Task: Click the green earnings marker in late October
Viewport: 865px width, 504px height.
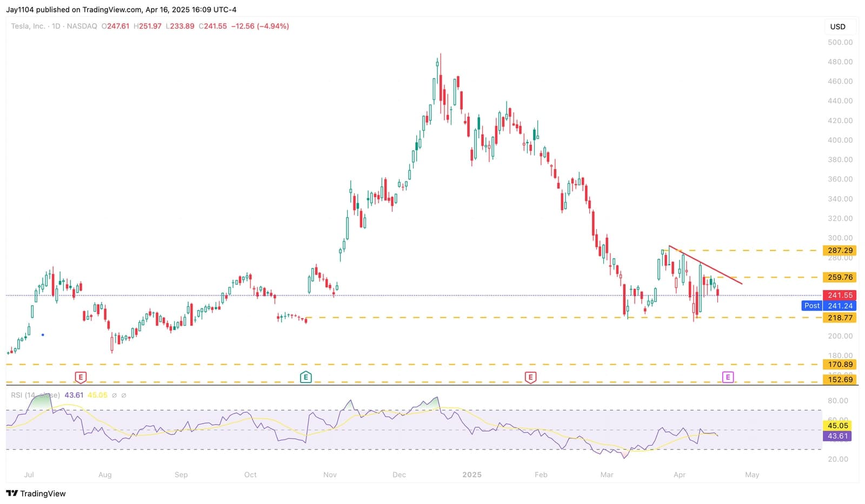Action: 305,377
